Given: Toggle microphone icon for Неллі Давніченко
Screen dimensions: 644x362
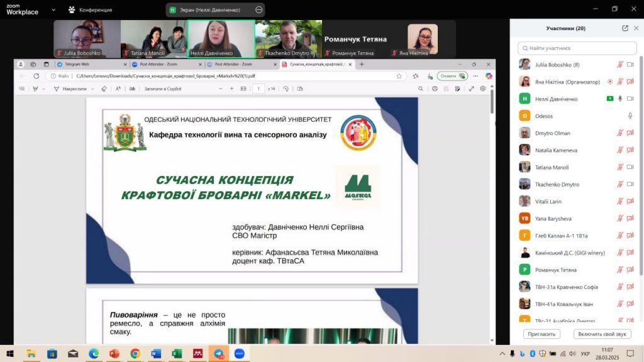Looking at the screenshot, I should point(620,99).
